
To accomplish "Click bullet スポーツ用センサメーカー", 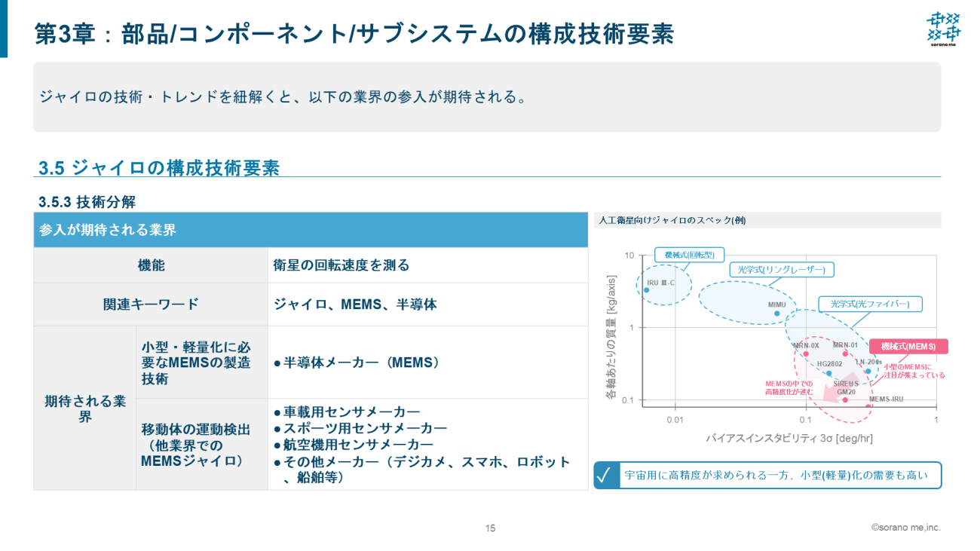I will tap(360, 428).
